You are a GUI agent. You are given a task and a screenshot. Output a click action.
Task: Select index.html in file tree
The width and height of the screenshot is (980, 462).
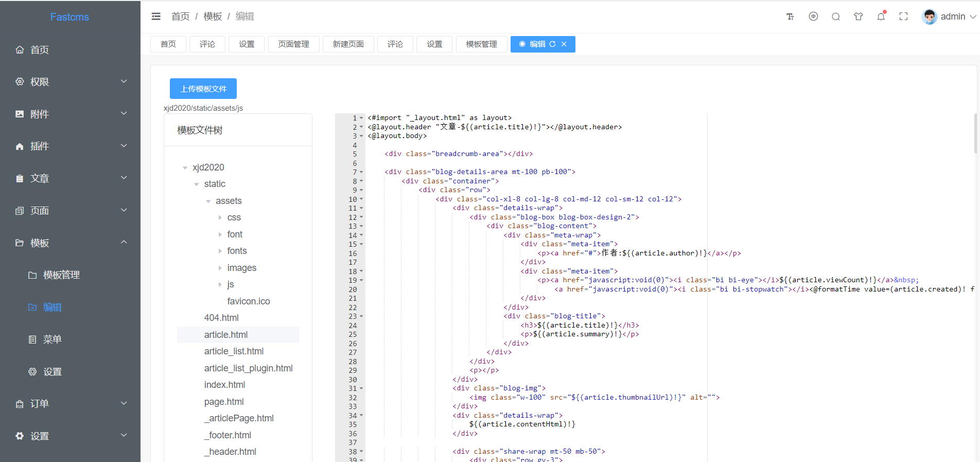[224, 385]
